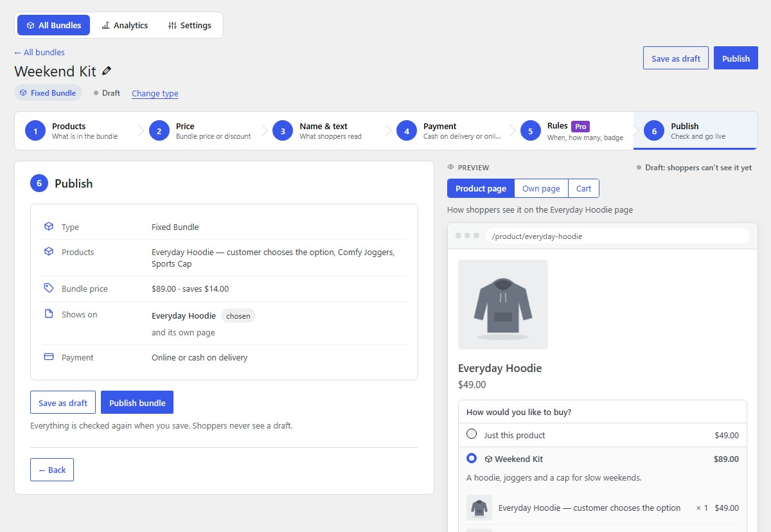The width and height of the screenshot is (771, 532).
Task: Select the Just this product radio button
Action: pyautogui.click(x=472, y=434)
